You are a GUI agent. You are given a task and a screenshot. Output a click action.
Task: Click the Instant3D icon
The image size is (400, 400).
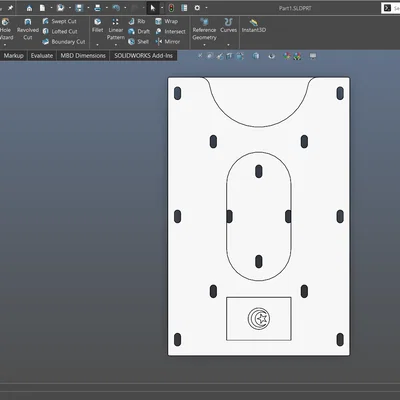pyautogui.click(x=254, y=26)
